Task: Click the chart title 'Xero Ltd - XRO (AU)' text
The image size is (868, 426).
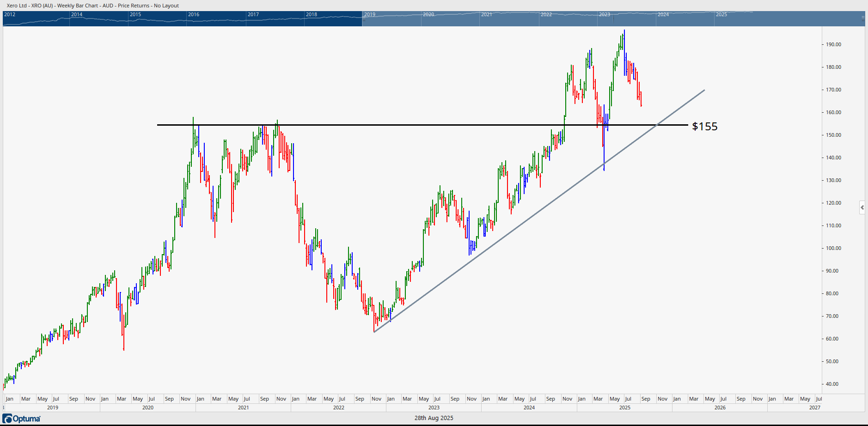Action: tap(30, 6)
